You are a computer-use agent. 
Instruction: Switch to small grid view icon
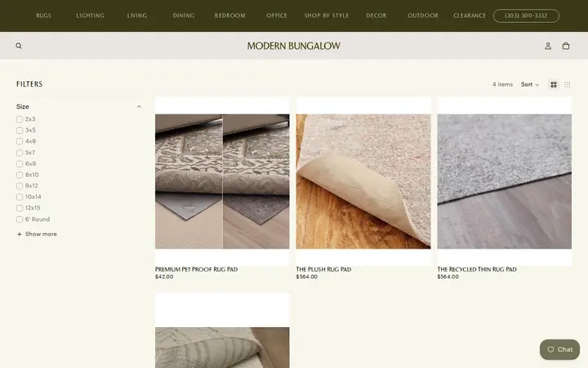click(x=568, y=84)
